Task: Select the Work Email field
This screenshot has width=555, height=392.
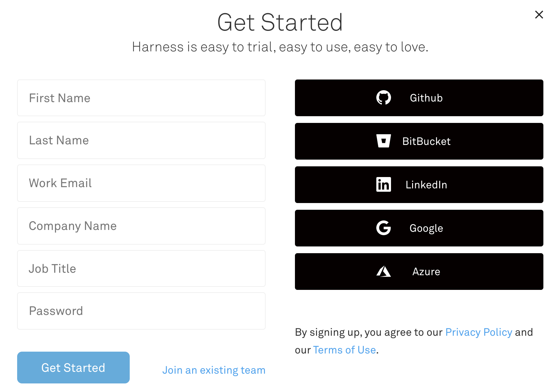Action: (141, 183)
